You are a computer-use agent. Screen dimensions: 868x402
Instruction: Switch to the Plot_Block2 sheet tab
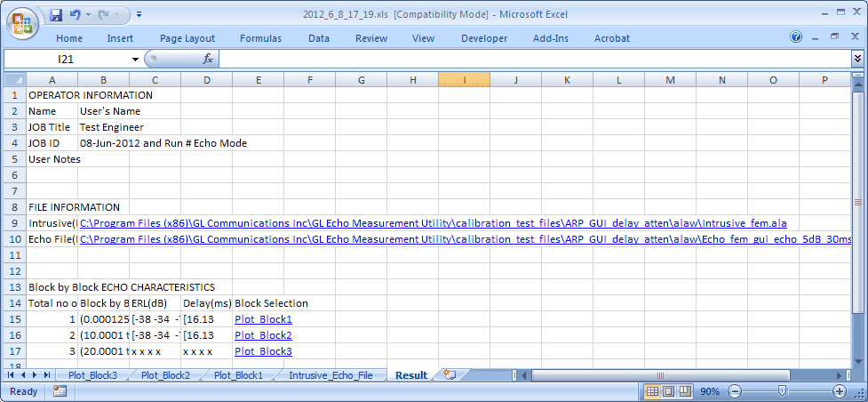165,375
